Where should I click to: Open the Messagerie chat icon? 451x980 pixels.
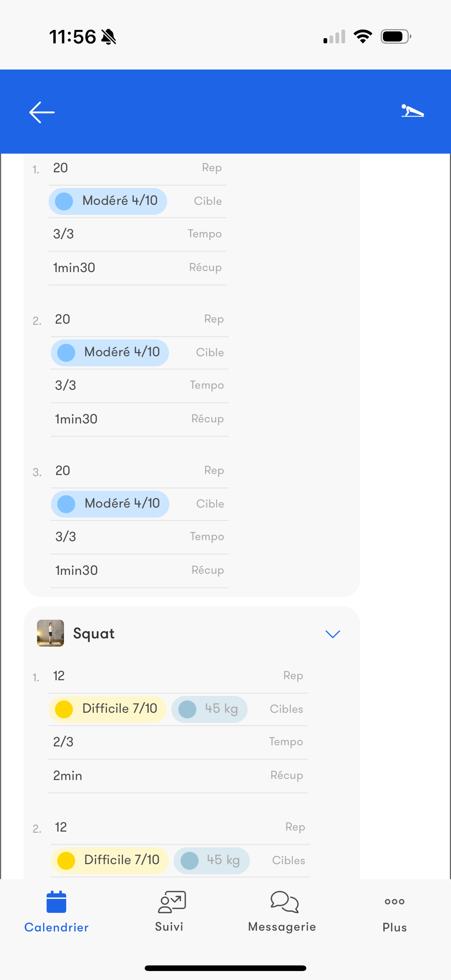tap(284, 902)
